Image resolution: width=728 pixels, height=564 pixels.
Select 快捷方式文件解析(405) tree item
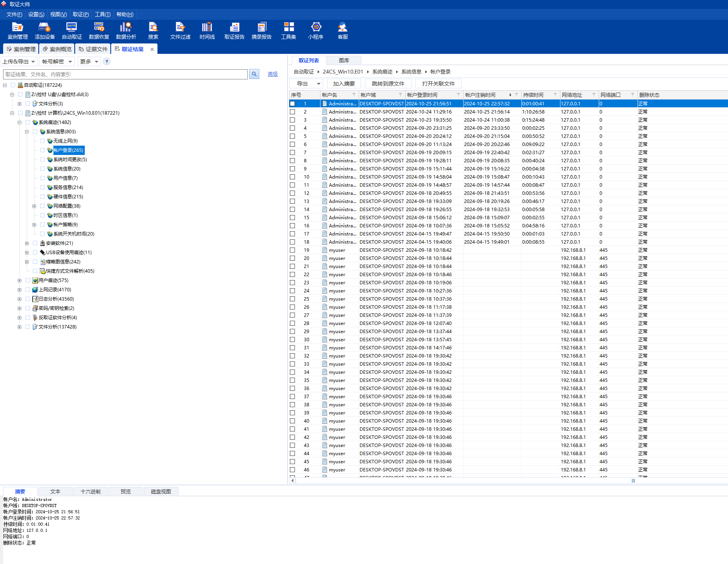pos(70,271)
